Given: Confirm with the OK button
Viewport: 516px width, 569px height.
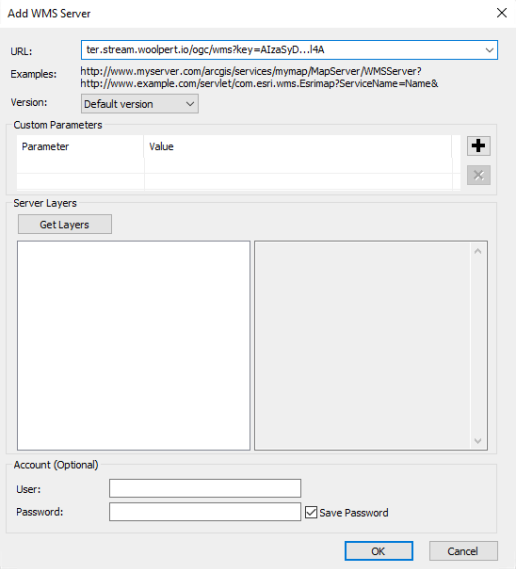Looking at the screenshot, I should coord(378,551).
